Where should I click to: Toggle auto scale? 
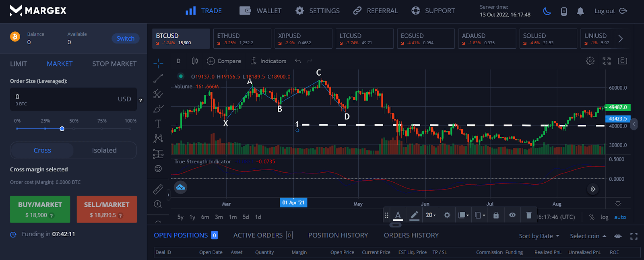620,217
